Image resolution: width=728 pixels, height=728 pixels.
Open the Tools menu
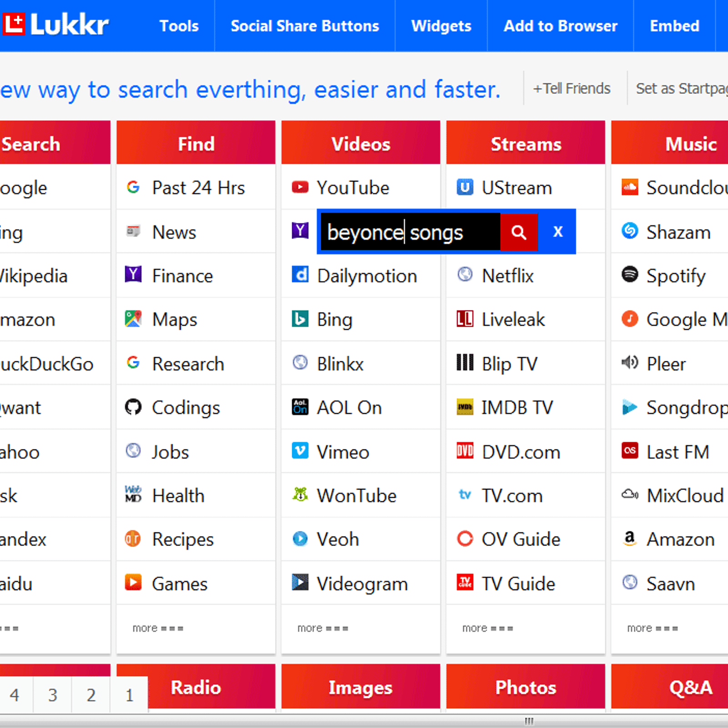(179, 26)
